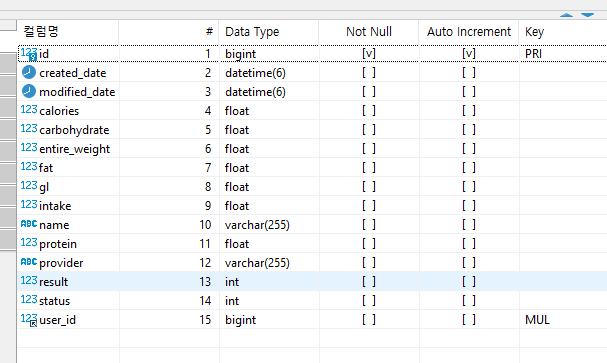The width and height of the screenshot is (607, 363).
Task: Select modified_date column name
Action: [x=77, y=92]
